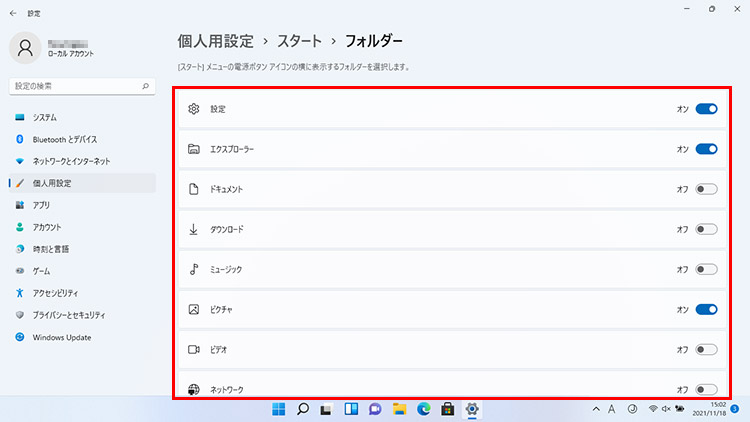The width and height of the screenshot is (750, 422).
Task: Click the back arrow in title bar
Action: [12, 12]
